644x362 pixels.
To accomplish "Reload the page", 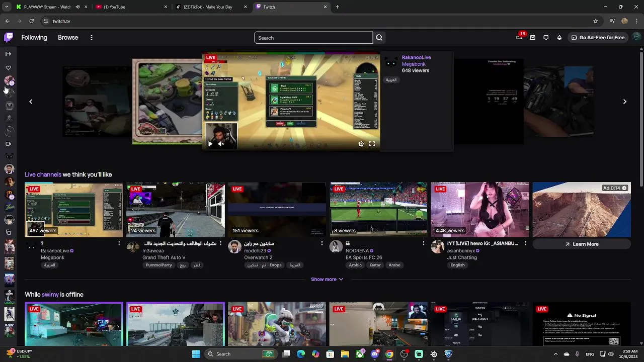I will click(x=31, y=21).
